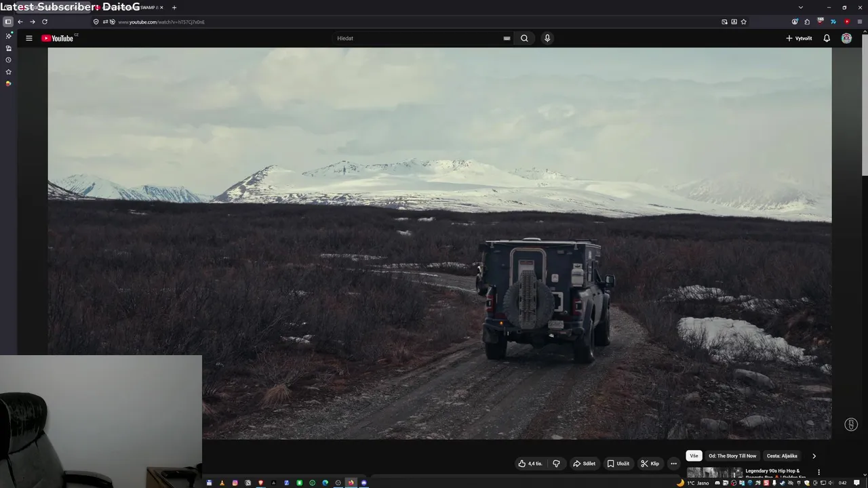Go back in browser history

(20, 22)
